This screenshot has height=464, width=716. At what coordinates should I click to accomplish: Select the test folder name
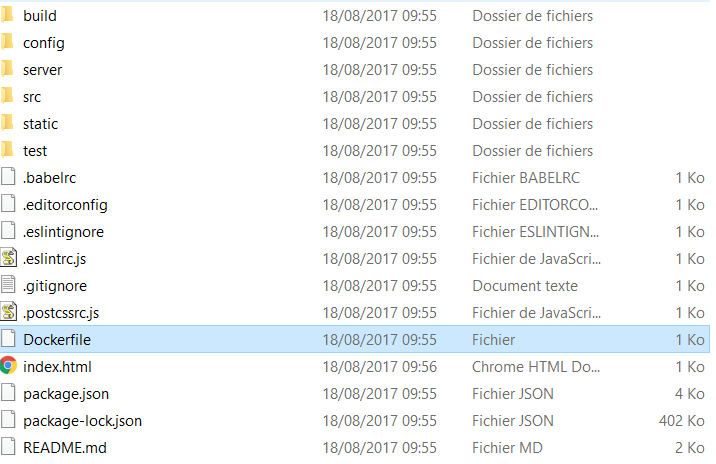(35, 151)
